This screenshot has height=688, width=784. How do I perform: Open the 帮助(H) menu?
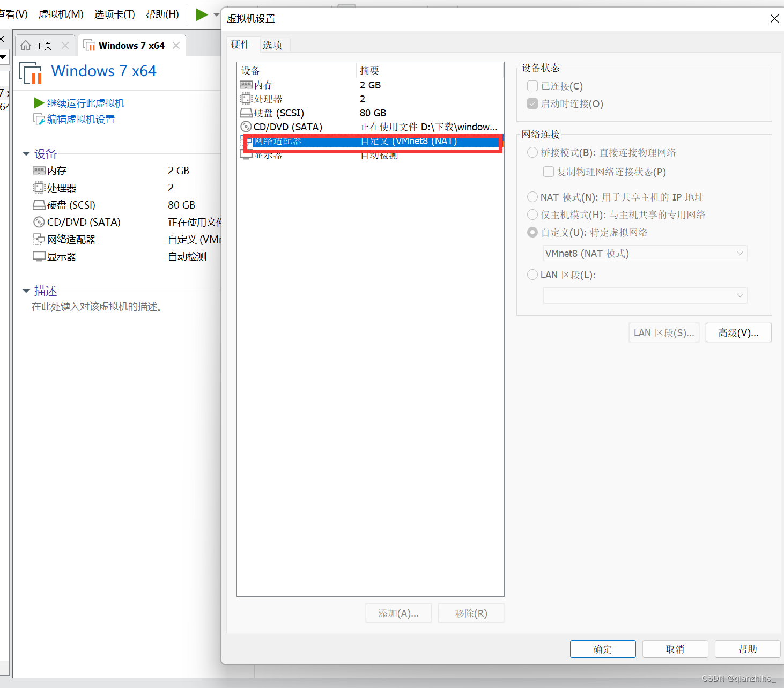(162, 14)
